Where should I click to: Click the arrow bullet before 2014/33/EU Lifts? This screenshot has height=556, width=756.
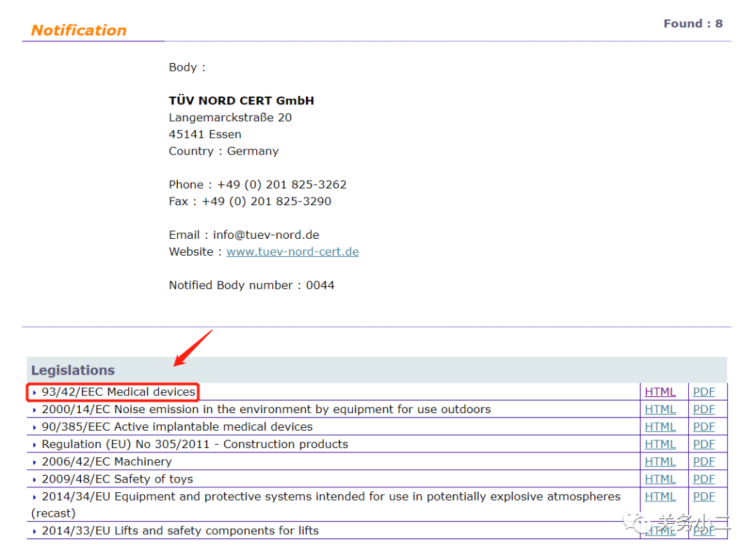click(x=34, y=531)
